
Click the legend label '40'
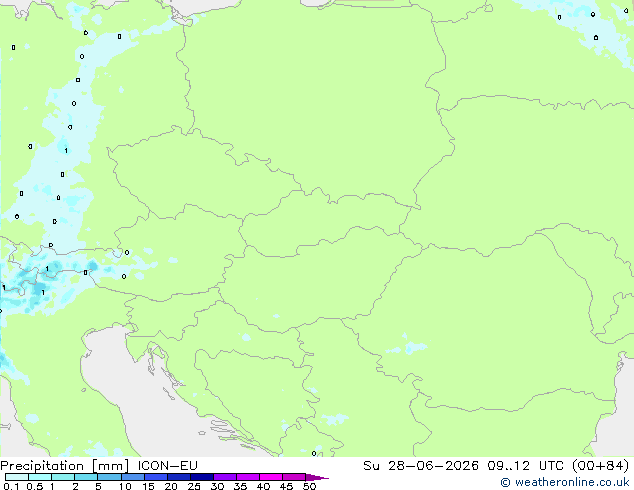(x=263, y=486)
